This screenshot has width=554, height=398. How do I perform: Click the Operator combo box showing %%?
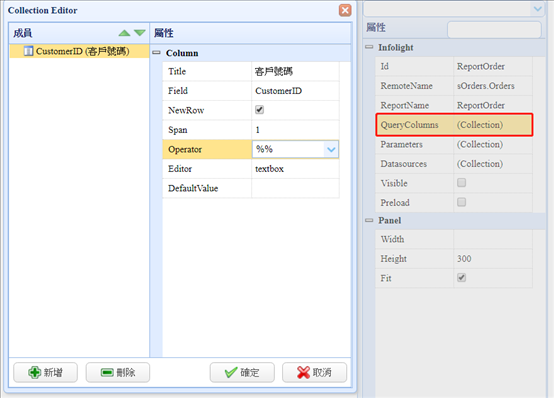tap(295, 149)
